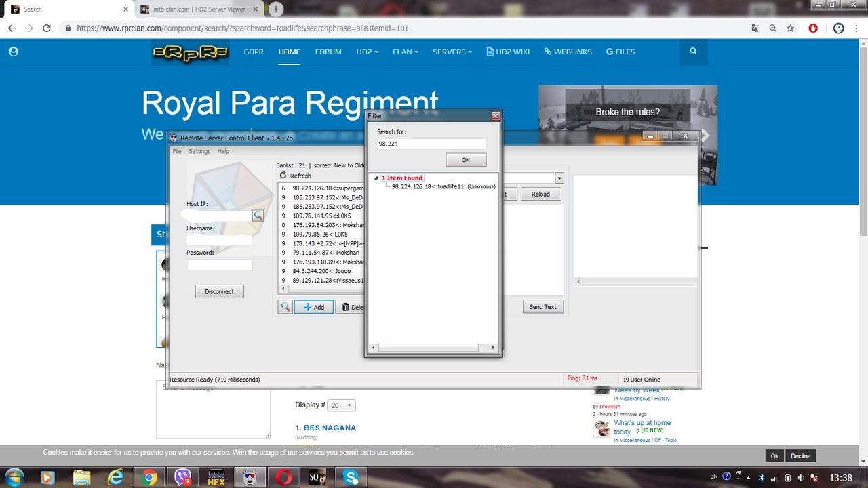Image resolution: width=868 pixels, height=488 pixels.
Task: Click the Password input field
Action: (x=219, y=264)
